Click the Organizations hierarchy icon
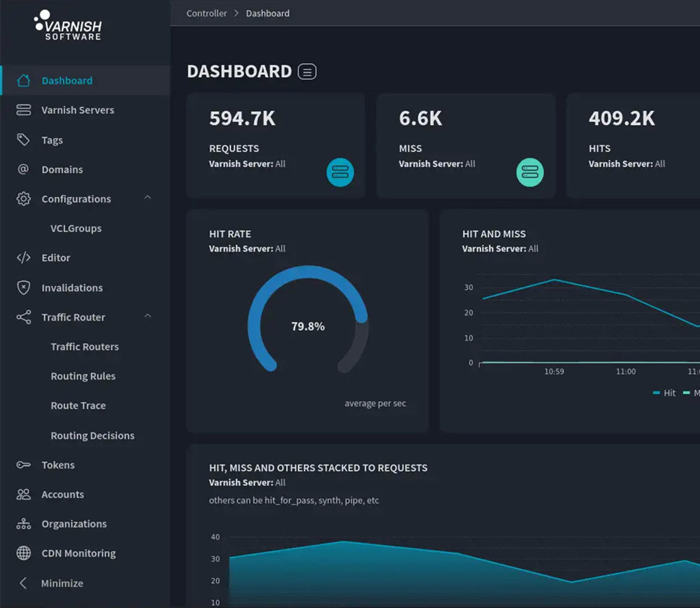The width and height of the screenshot is (700, 608). [24, 524]
